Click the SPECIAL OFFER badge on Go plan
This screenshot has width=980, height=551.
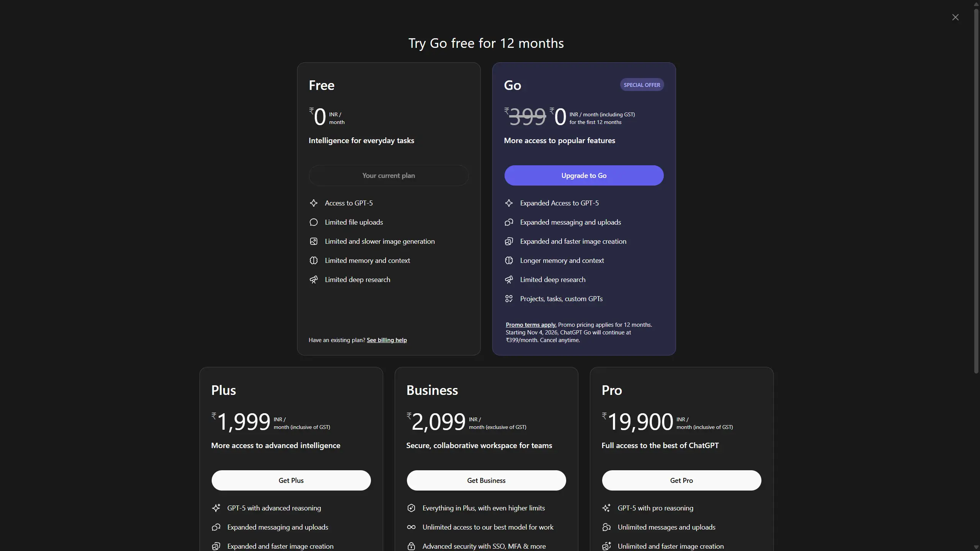coord(642,85)
